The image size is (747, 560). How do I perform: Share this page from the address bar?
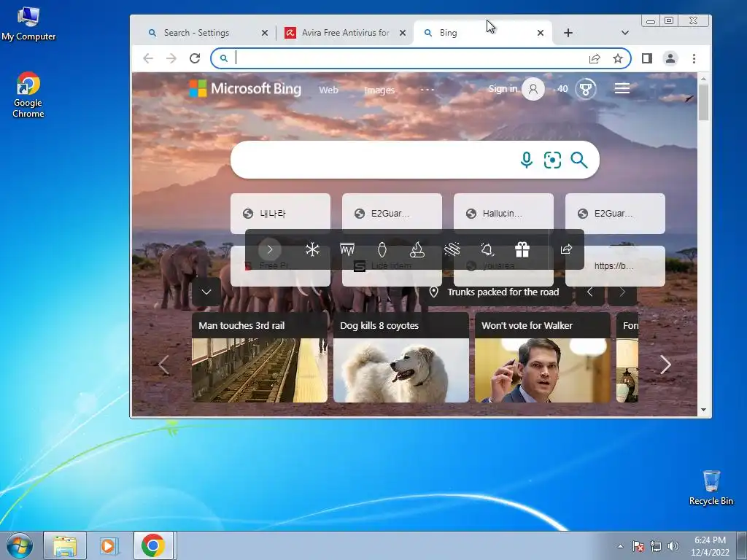point(594,58)
